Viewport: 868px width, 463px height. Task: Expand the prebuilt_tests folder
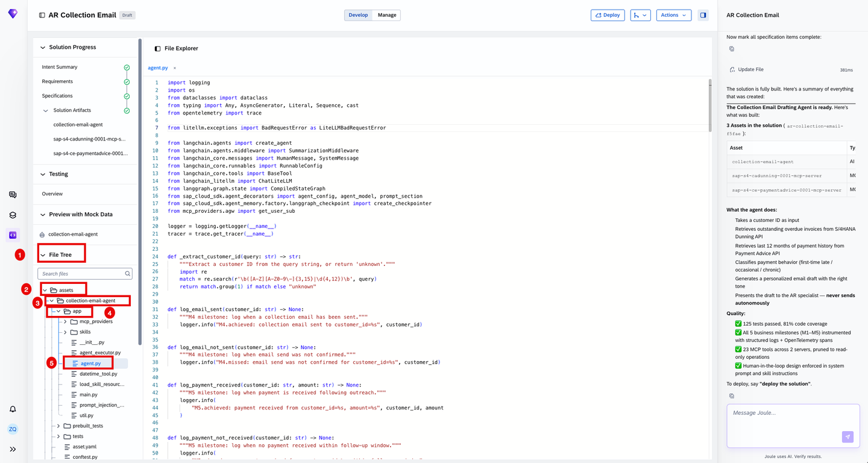coord(58,426)
